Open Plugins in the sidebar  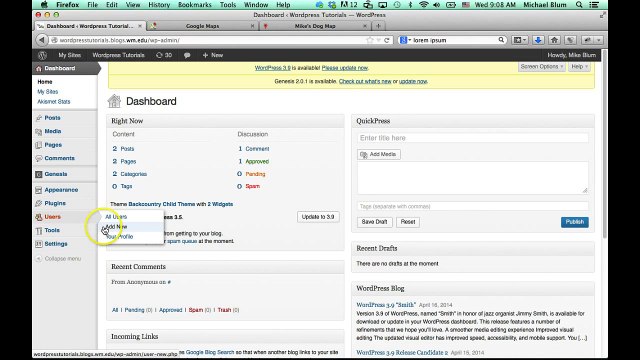[x=55, y=203]
